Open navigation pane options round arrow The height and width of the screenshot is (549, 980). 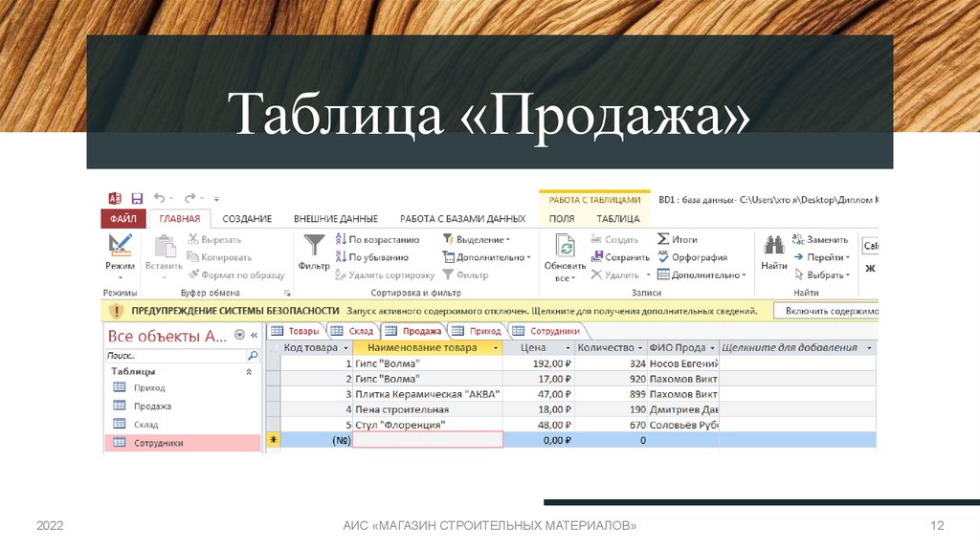[239, 336]
